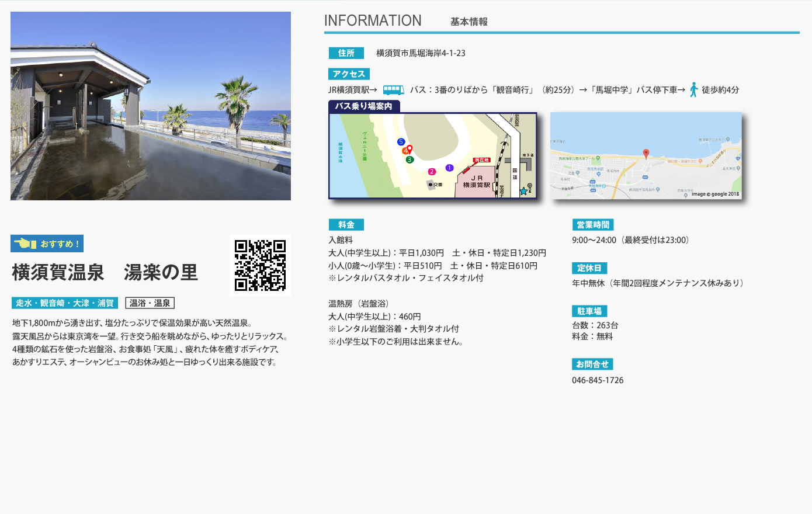Click the address 横須賀市馬堀海岸4-1-23
812x514 pixels.
[x=421, y=53]
